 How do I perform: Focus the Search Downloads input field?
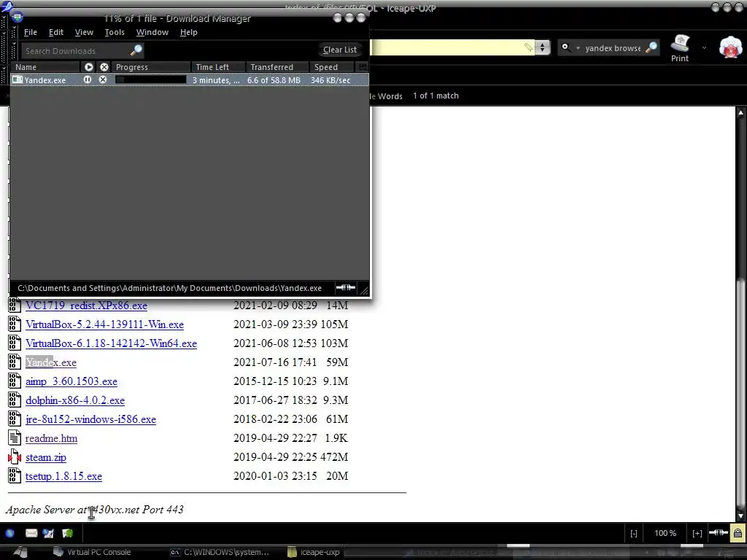pyautogui.click(x=76, y=50)
